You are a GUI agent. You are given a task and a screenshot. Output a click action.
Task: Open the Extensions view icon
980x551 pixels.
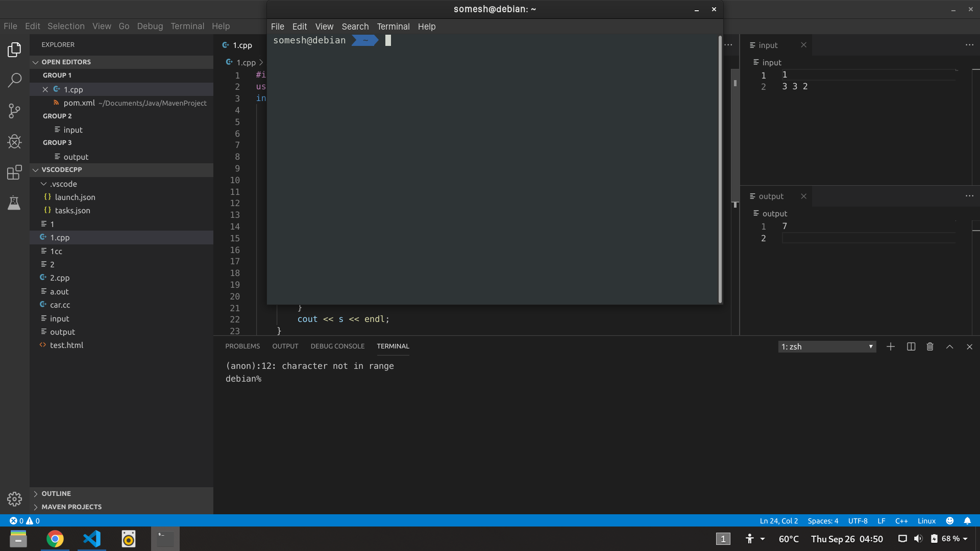[15, 172]
